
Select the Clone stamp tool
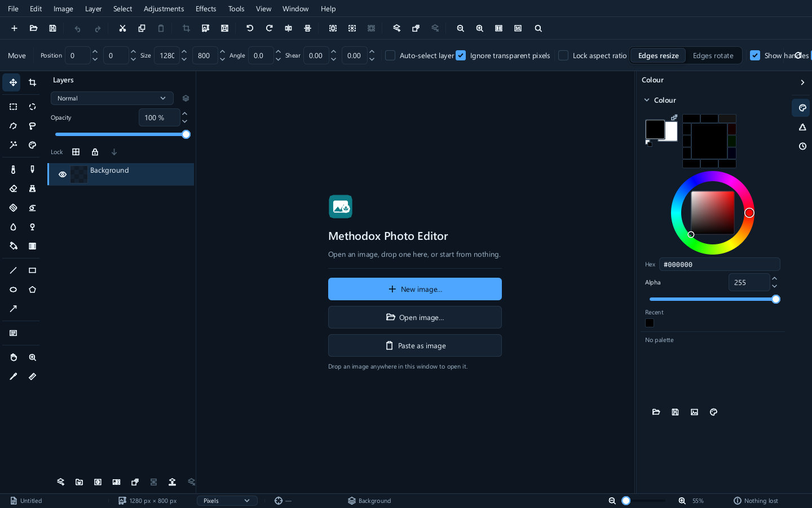coord(32,189)
